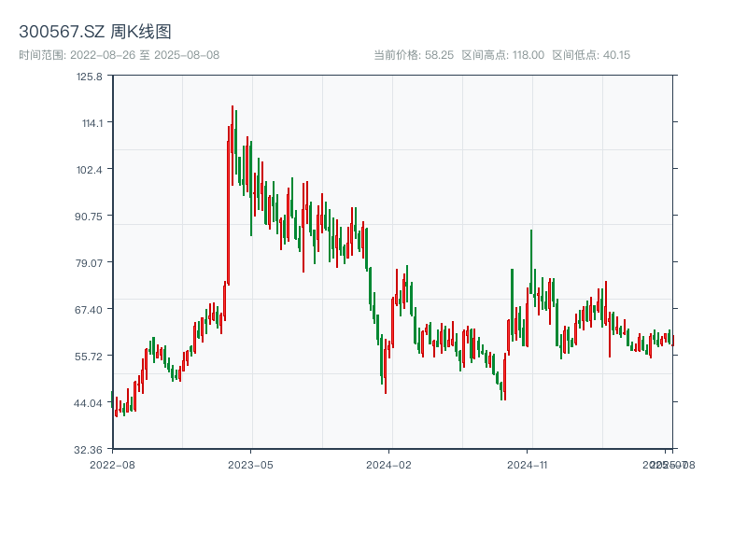Click the current price label 当前价格: 58.25
This screenshot has width=747, height=560.
(414, 55)
